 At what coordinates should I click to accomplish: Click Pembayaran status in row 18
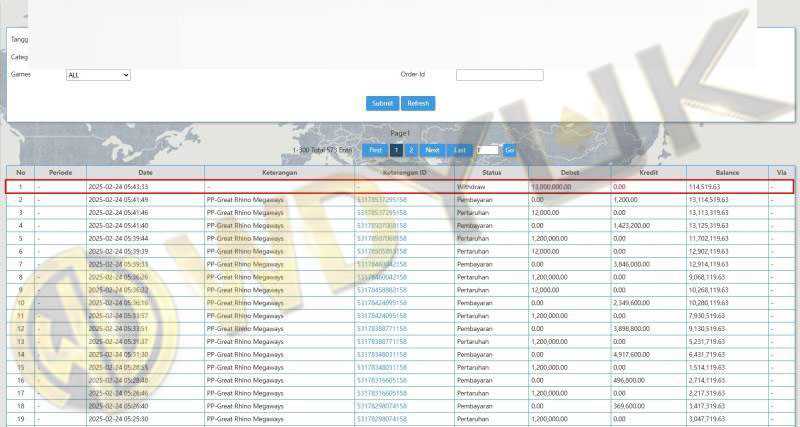tap(474, 407)
